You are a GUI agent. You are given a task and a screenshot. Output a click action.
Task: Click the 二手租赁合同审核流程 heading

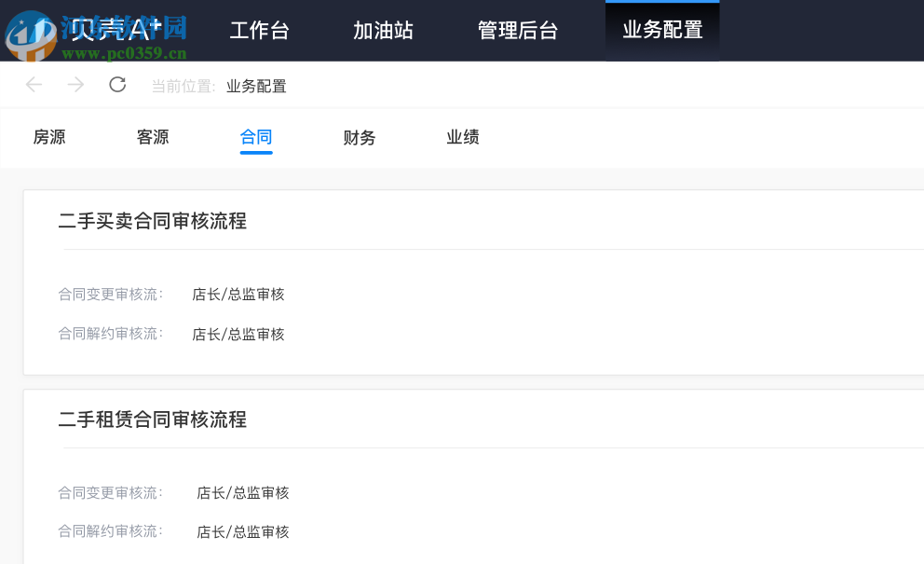[x=153, y=420]
